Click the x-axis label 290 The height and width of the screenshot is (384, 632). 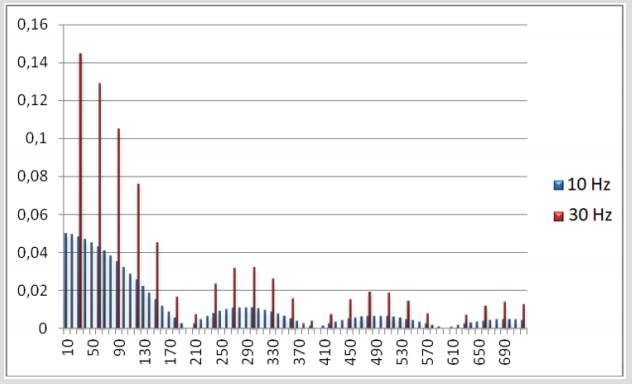click(248, 351)
